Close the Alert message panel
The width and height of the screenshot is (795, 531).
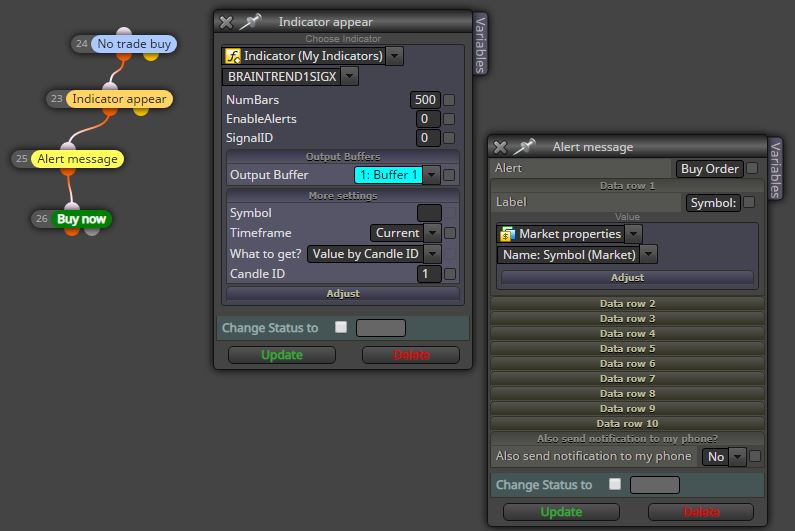coord(500,147)
